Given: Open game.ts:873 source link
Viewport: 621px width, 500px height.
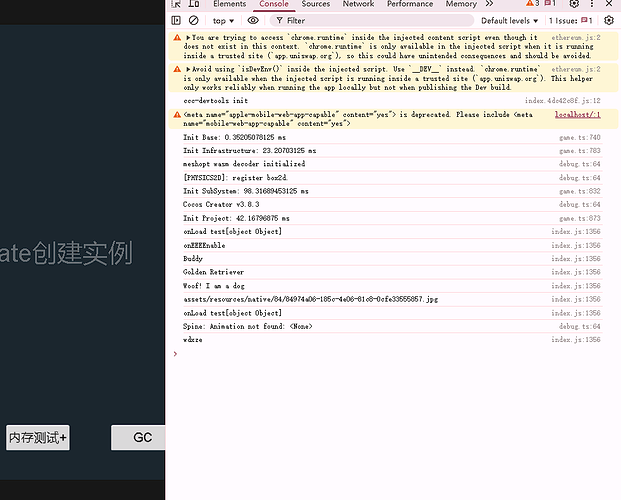Looking at the screenshot, I should pyautogui.click(x=580, y=218).
